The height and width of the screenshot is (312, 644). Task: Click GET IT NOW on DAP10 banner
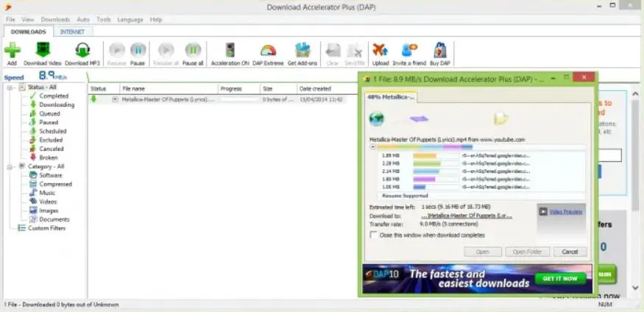(x=560, y=278)
